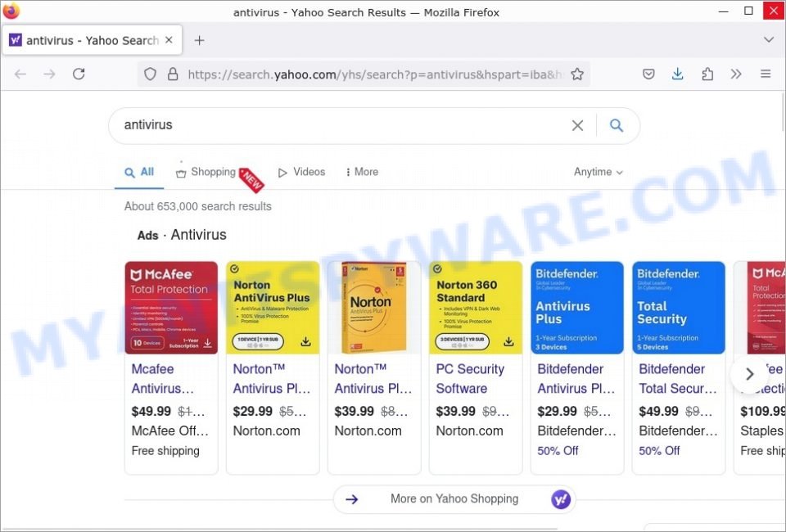Click Free shipping under Mcafee listing

165,451
